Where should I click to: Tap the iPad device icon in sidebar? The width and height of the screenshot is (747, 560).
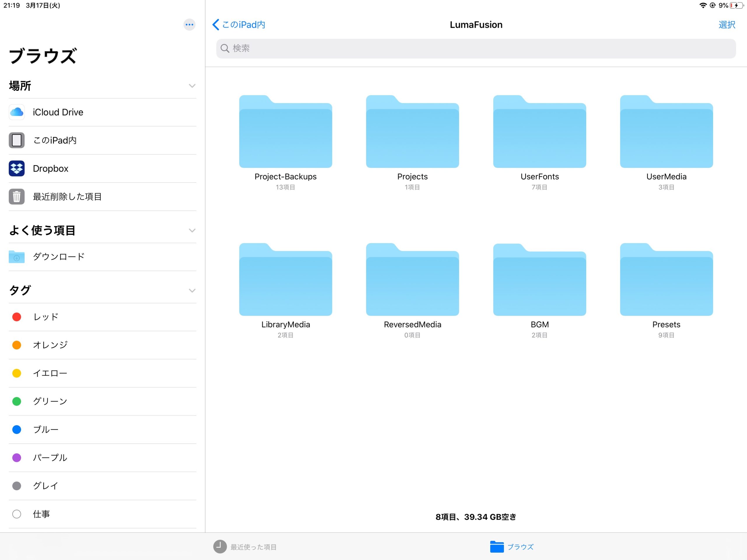point(17,140)
